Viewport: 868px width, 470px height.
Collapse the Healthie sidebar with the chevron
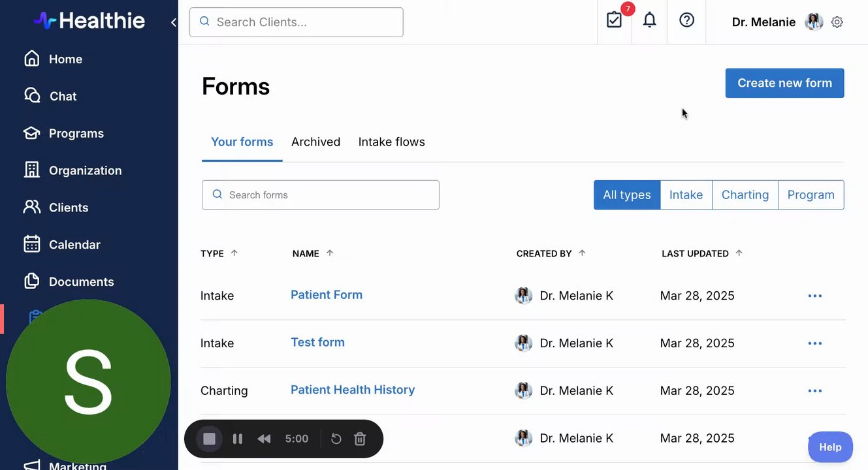point(174,22)
